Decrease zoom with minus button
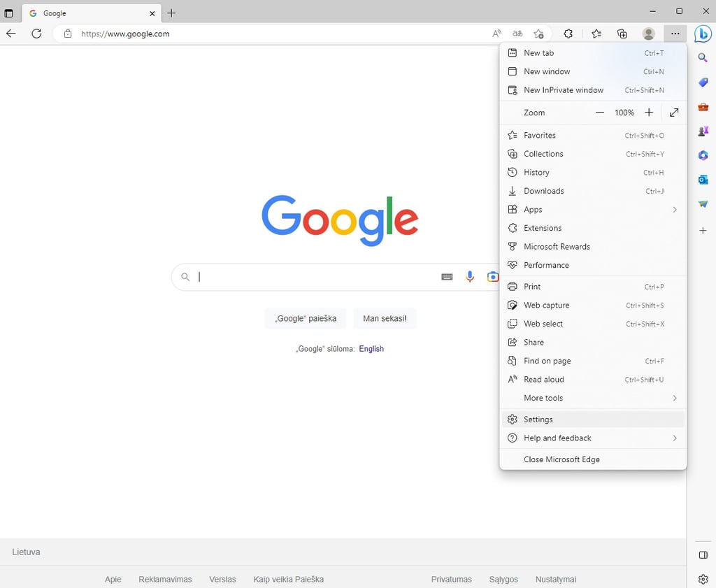 600,113
